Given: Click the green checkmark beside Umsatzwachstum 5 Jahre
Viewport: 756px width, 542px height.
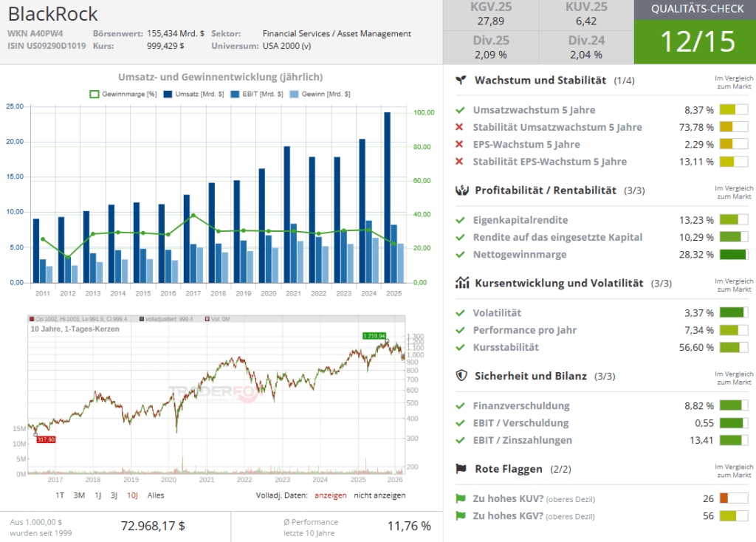Looking at the screenshot, I should [x=461, y=110].
